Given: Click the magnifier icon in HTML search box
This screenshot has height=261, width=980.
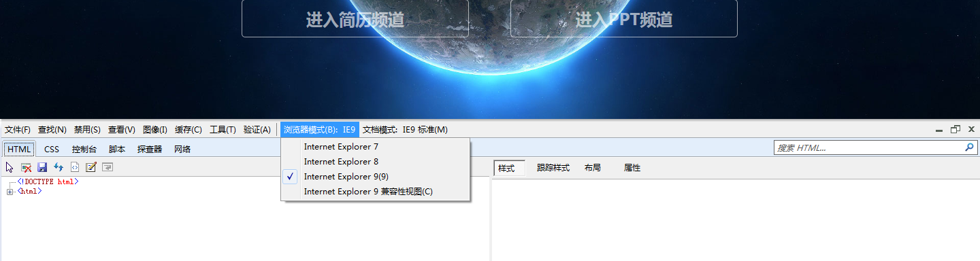Looking at the screenshot, I should pos(969,147).
